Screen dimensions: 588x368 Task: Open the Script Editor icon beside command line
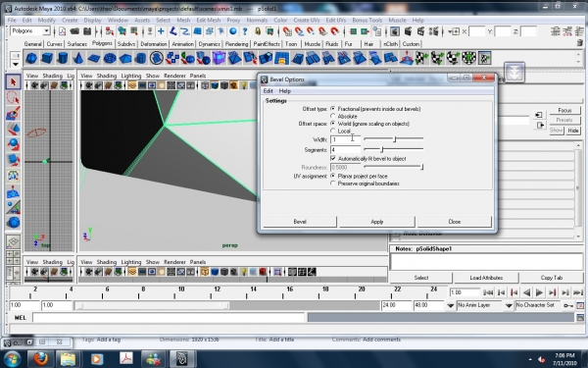(580, 318)
